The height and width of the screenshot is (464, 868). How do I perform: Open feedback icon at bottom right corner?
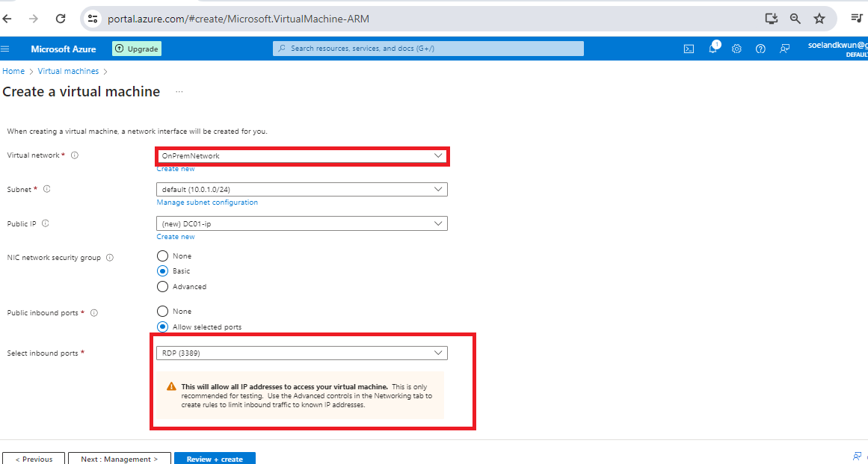coord(858,455)
